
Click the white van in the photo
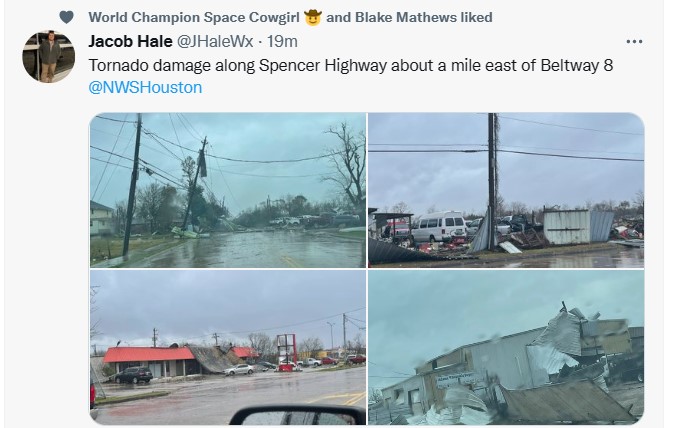(x=438, y=227)
